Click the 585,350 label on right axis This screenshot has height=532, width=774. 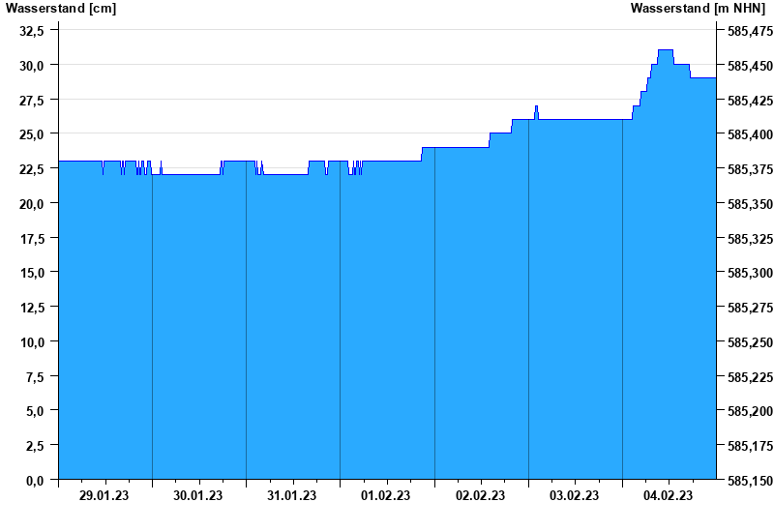point(751,204)
